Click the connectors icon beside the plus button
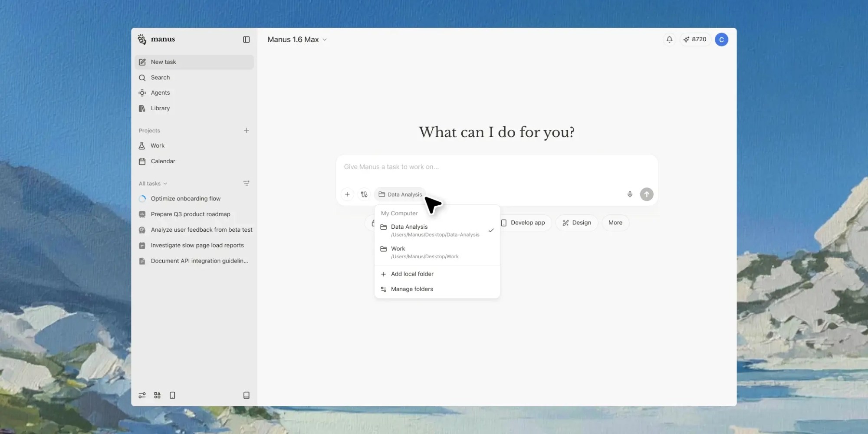 pos(364,194)
